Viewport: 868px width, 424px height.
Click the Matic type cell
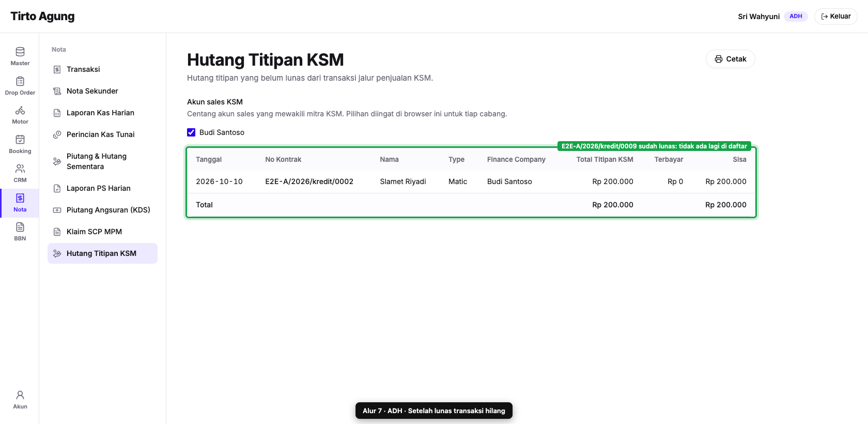458,181
